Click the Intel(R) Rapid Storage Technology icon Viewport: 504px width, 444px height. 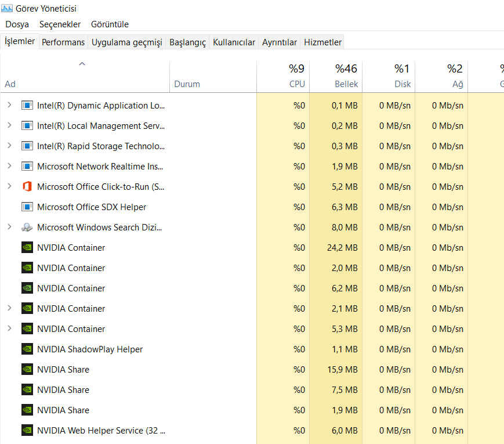click(x=27, y=146)
